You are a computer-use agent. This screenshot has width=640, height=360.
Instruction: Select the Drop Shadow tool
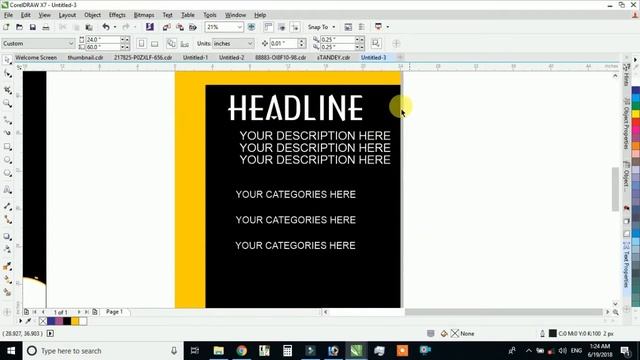7,236
